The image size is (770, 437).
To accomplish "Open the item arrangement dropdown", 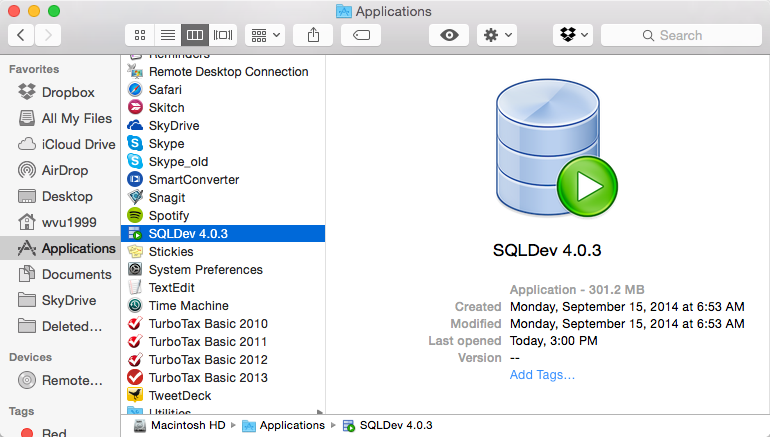I will tap(265, 35).
